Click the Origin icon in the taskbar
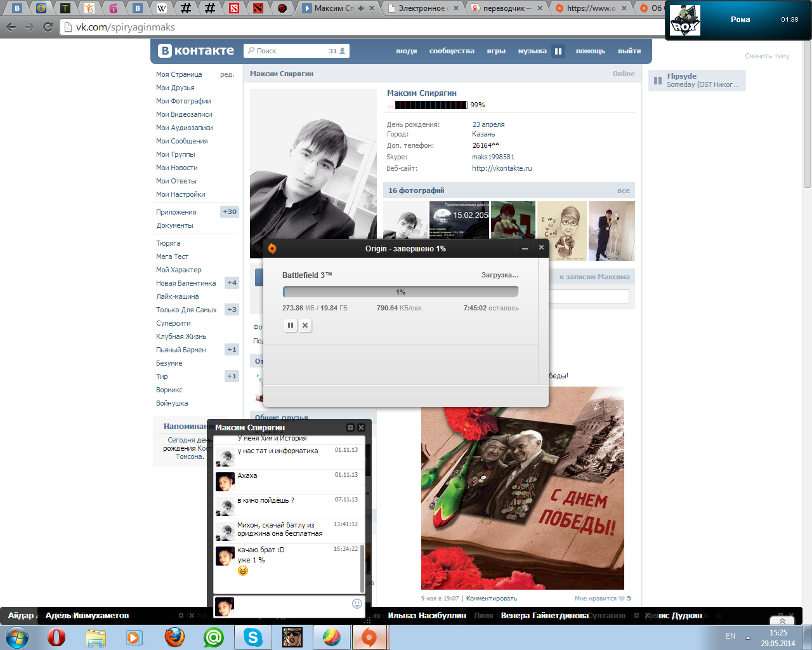The width and height of the screenshot is (812, 650). pos(369,637)
